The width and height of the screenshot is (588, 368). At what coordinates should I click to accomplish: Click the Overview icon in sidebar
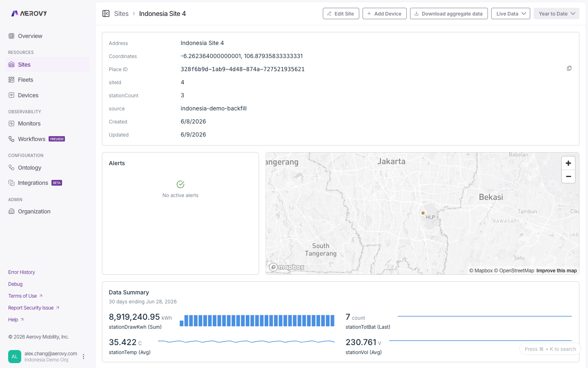pos(11,36)
